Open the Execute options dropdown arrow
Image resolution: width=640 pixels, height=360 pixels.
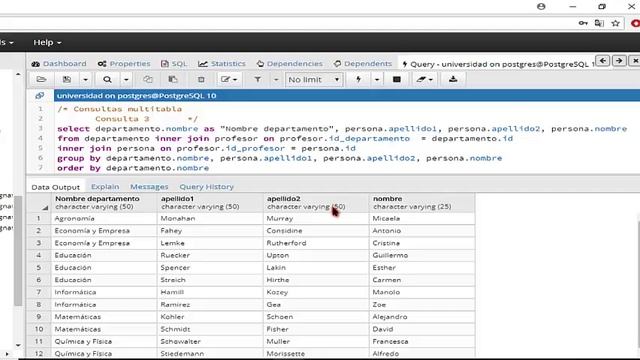377,80
